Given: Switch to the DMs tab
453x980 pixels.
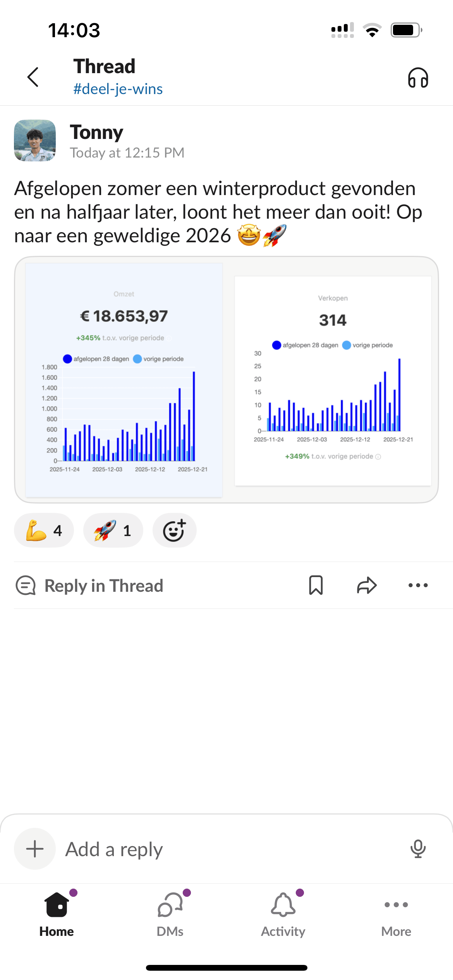Looking at the screenshot, I should 170,913.
